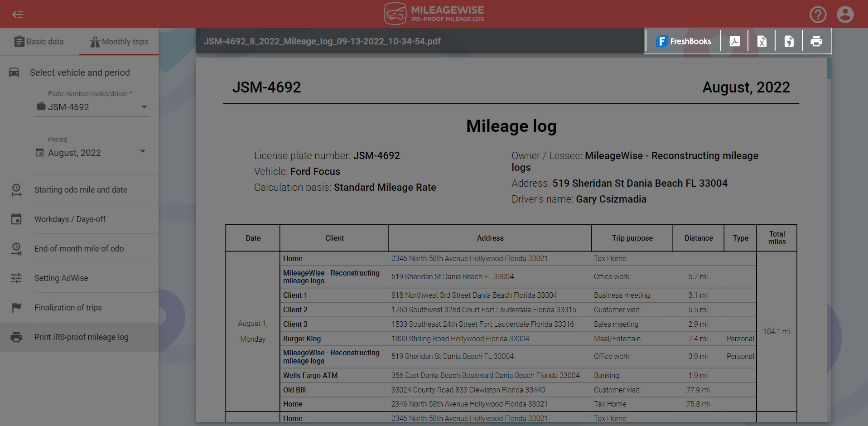Click the printer icon in sidebar

pyautogui.click(x=16, y=337)
